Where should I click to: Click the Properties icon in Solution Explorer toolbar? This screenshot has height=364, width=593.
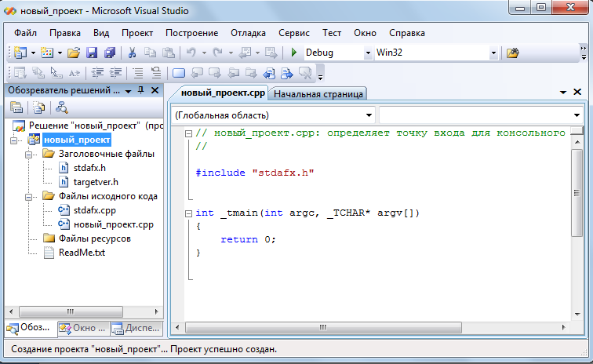(x=16, y=108)
